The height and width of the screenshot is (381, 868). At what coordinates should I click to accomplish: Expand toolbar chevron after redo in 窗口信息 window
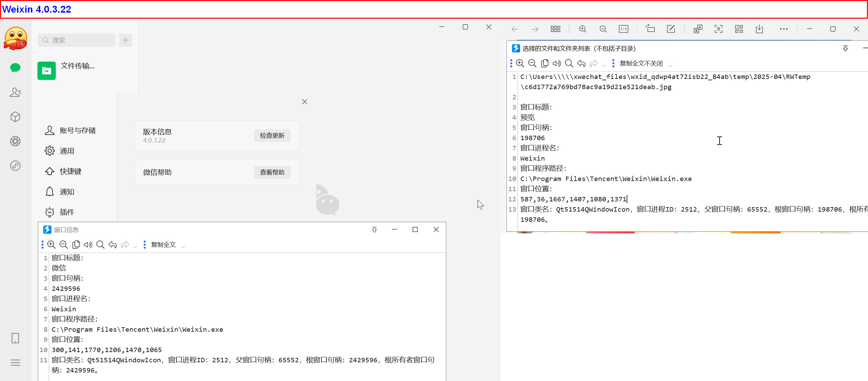(135, 246)
